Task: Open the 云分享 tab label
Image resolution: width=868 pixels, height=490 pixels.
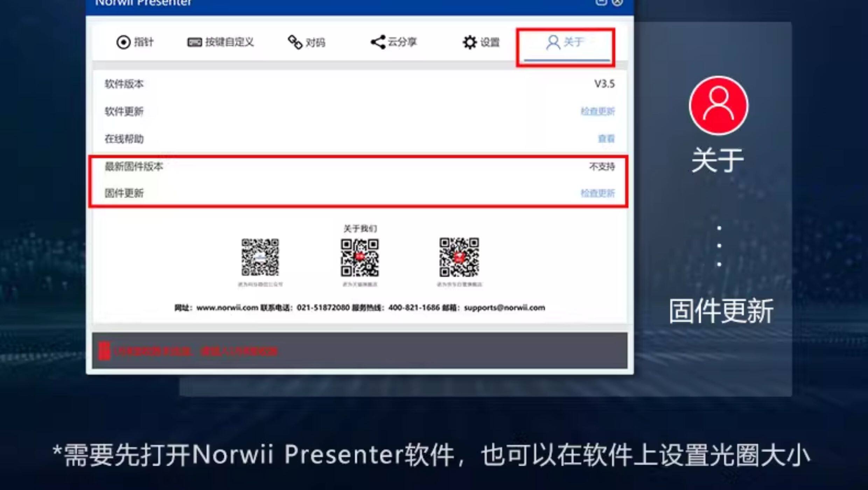Action: tap(402, 42)
